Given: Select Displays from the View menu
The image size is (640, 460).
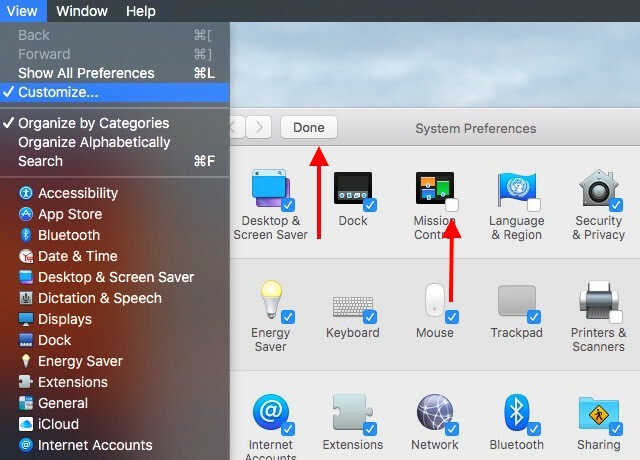Looking at the screenshot, I should tap(115, 319).
